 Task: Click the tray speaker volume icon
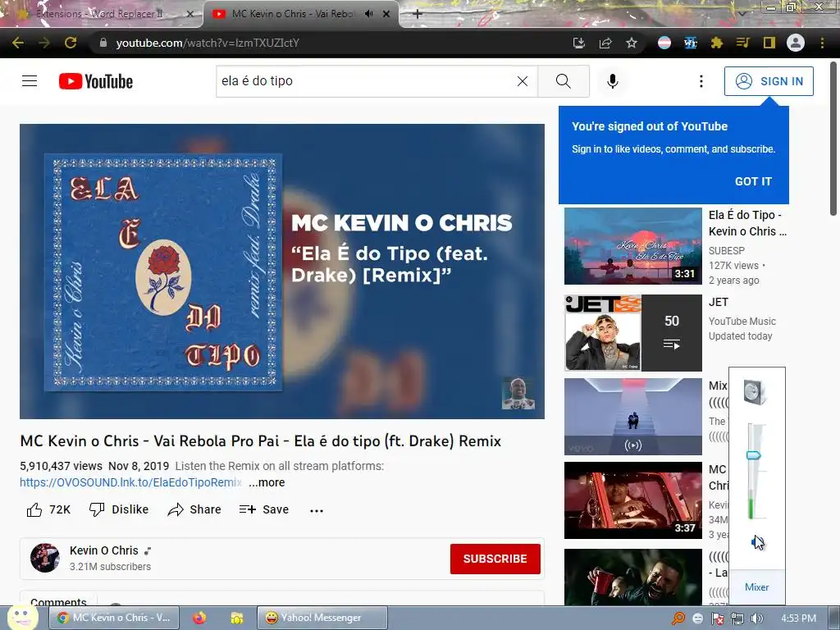click(756, 619)
